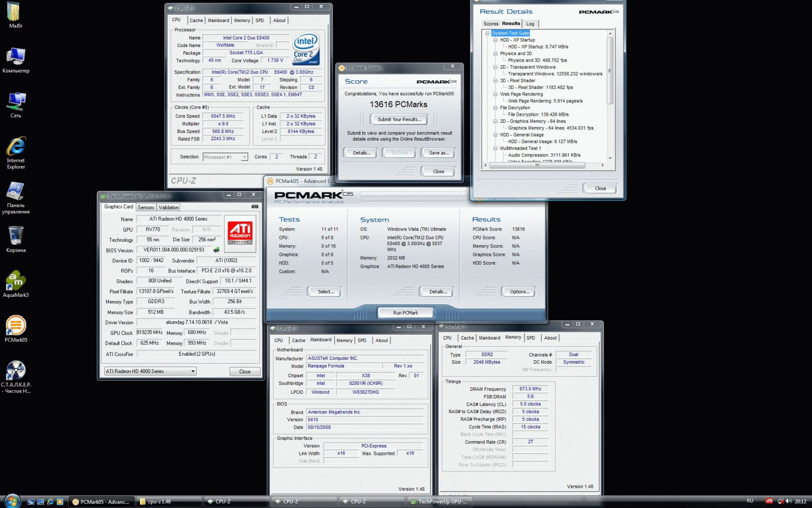Click PCMark05 - Advanc... taskbar button
Viewport: 812px width, 508px height.
101,502
